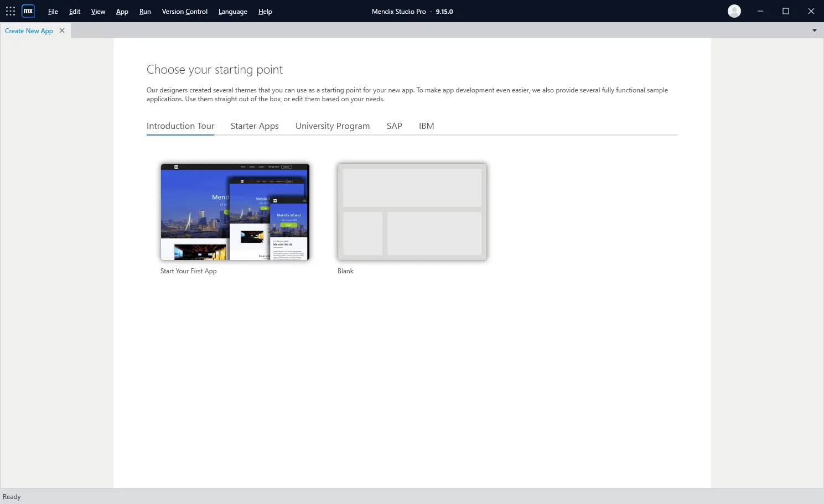Open the Help menu
Image resolution: width=824 pixels, height=504 pixels.
[265, 12]
